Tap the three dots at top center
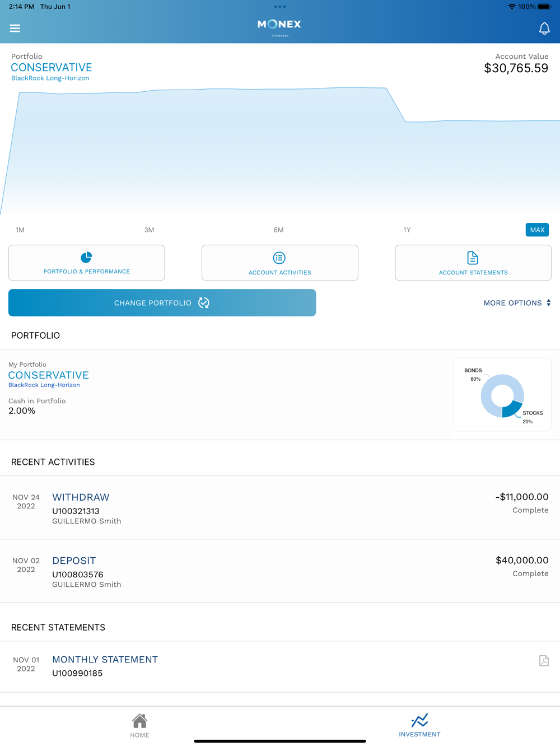Screen dimensions: 560x747 pos(280,7)
